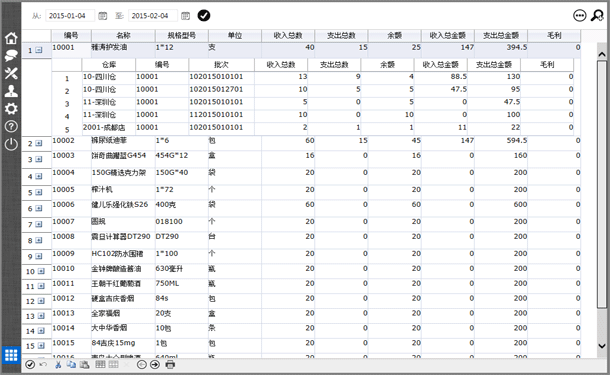The image size is (610, 375).
Task: Sort by main 编号 column header
Action: pyautogui.click(x=71, y=35)
